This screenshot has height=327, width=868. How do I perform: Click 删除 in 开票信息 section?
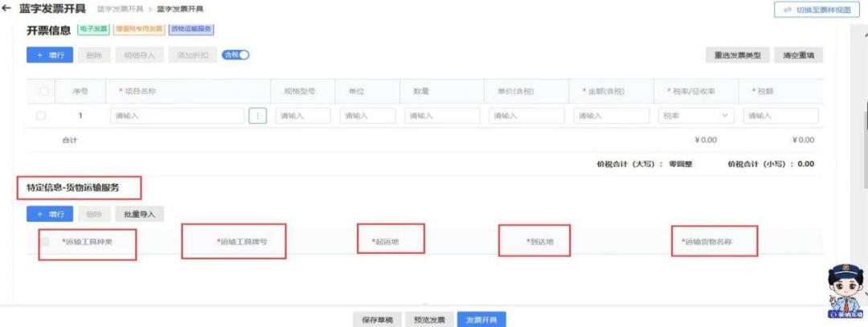tap(94, 55)
